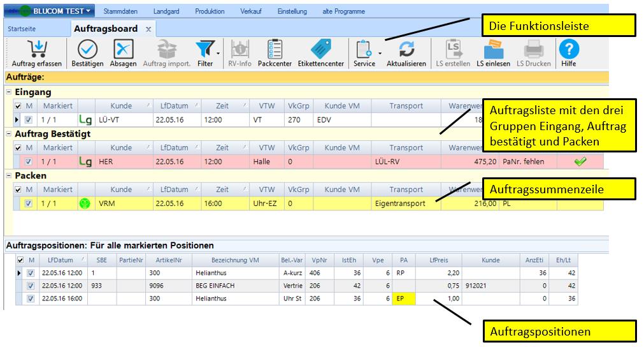Switch to the Startseite tab
The height and width of the screenshot is (347, 644).
(x=21, y=29)
